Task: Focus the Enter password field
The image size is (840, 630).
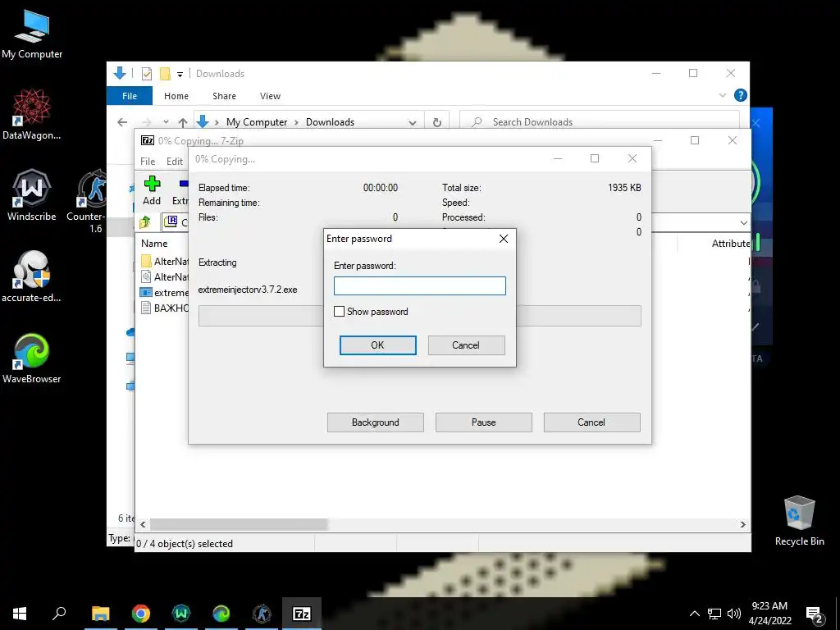Action: 419,285
